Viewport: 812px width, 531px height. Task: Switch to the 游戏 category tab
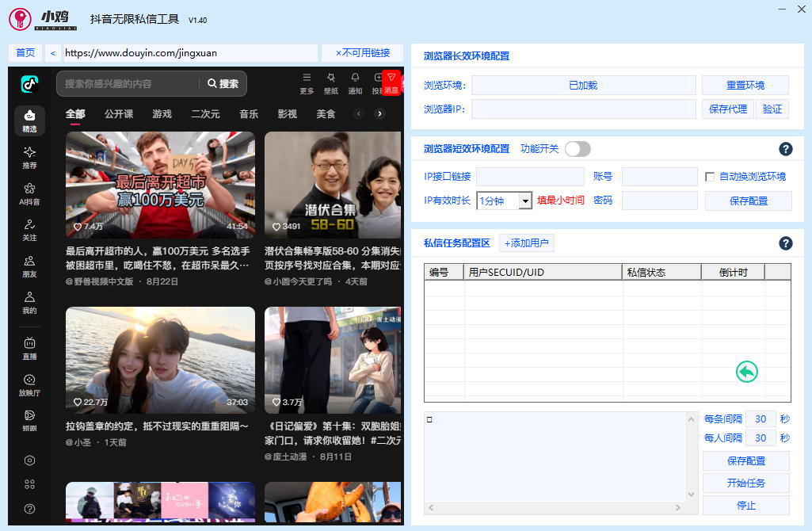point(162,114)
